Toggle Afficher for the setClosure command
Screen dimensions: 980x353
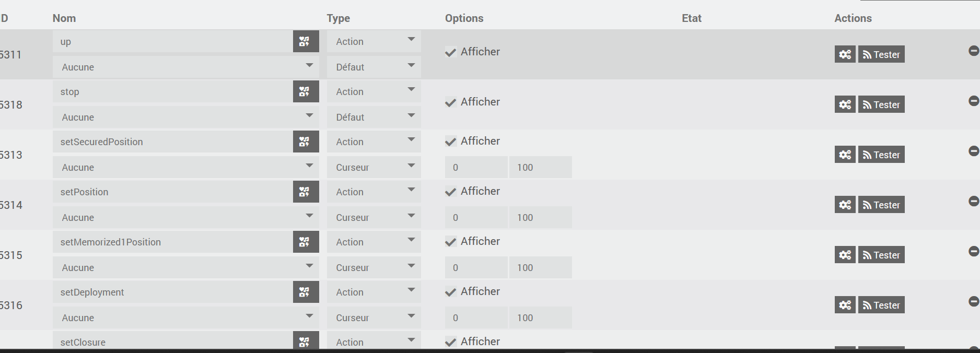[x=450, y=342]
